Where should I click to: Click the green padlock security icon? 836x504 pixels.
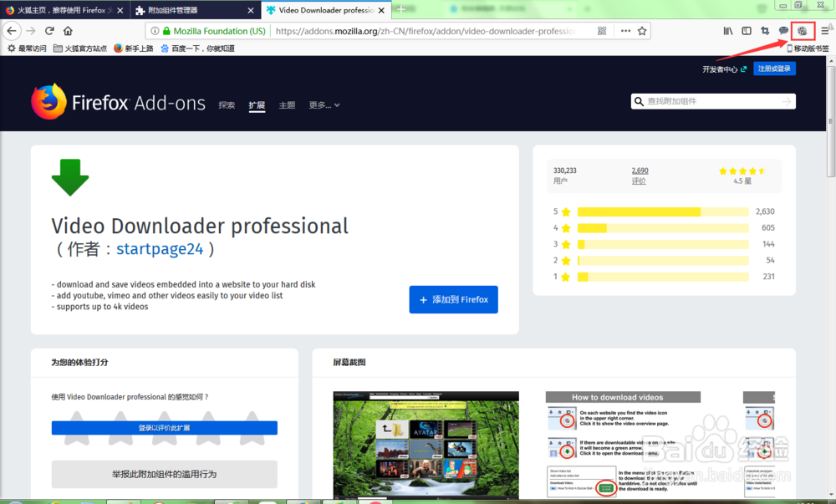pos(166,31)
